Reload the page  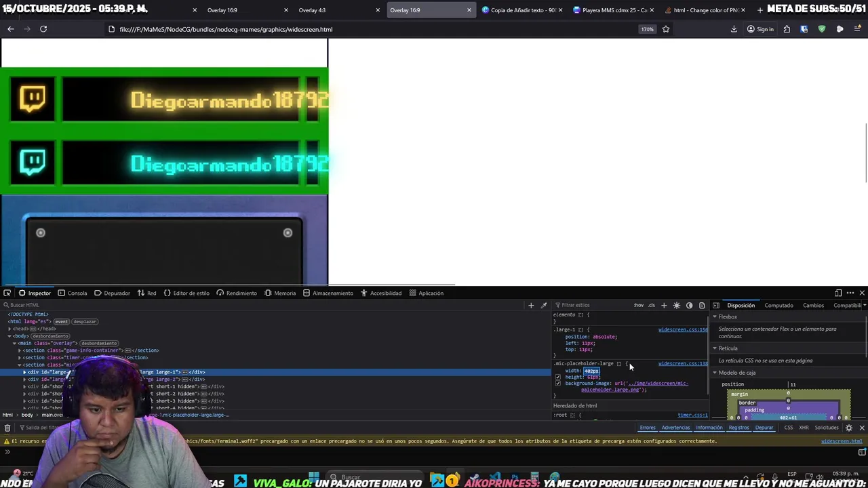43,29
